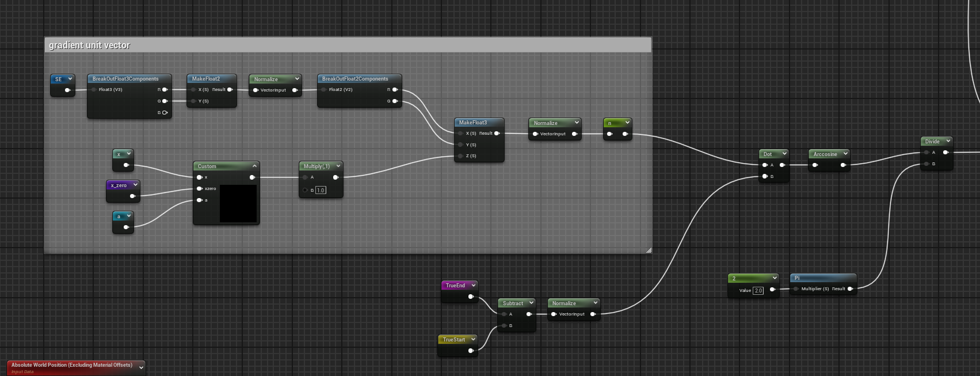Click the Result output pin of Pi node
This screenshot has width=980, height=376.
point(850,289)
